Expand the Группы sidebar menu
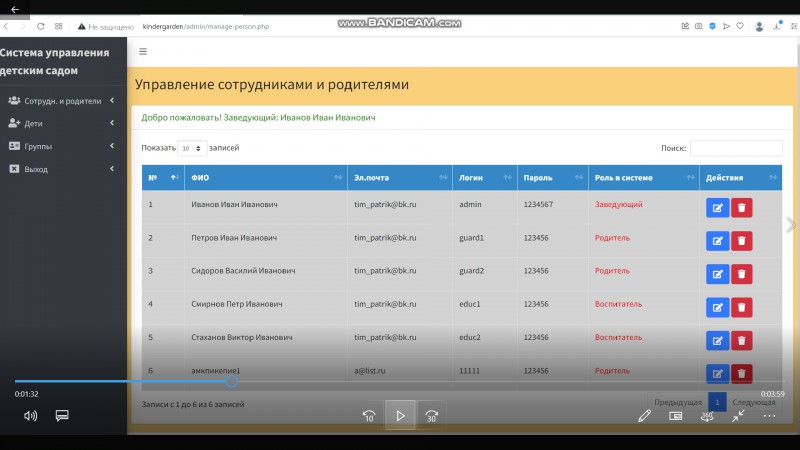Viewport: 800px width, 450px height. (61, 146)
